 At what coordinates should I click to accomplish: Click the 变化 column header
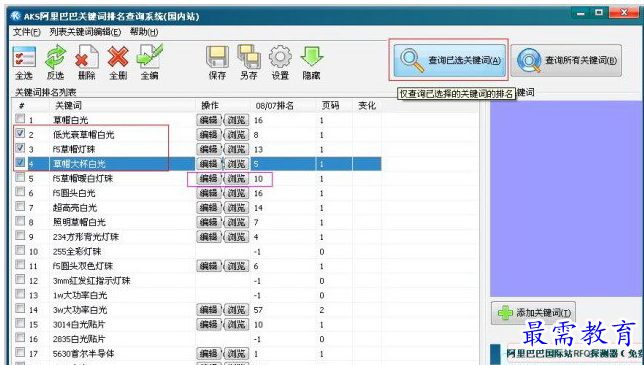[367, 106]
